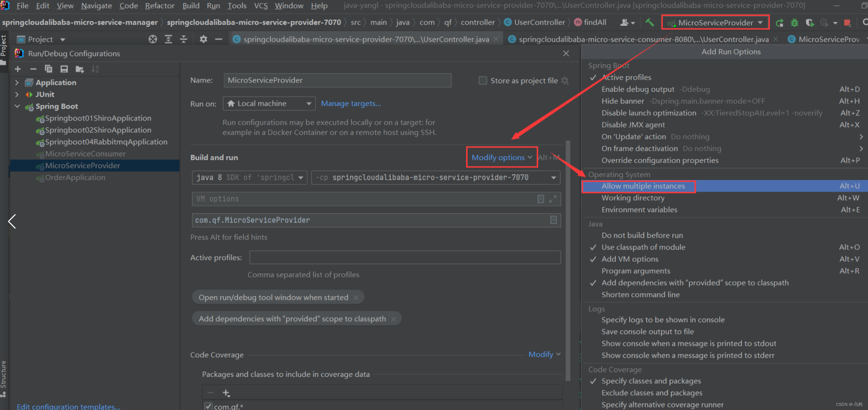Click the profiler run icon
868x410 pixels.
[x=825, y=23]
